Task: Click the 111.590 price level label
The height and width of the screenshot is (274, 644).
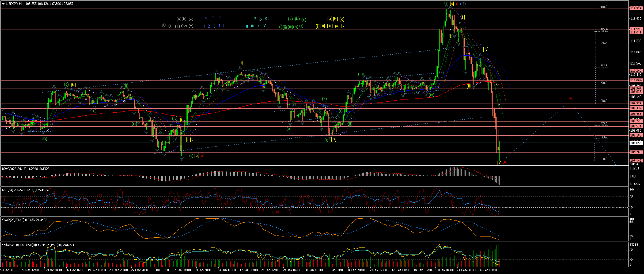Action: pos(635,29)
